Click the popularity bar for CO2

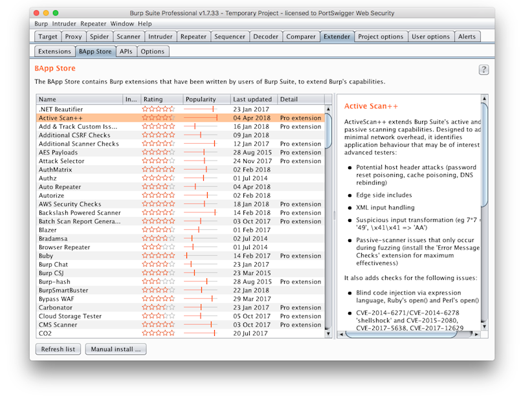point(201,333)
